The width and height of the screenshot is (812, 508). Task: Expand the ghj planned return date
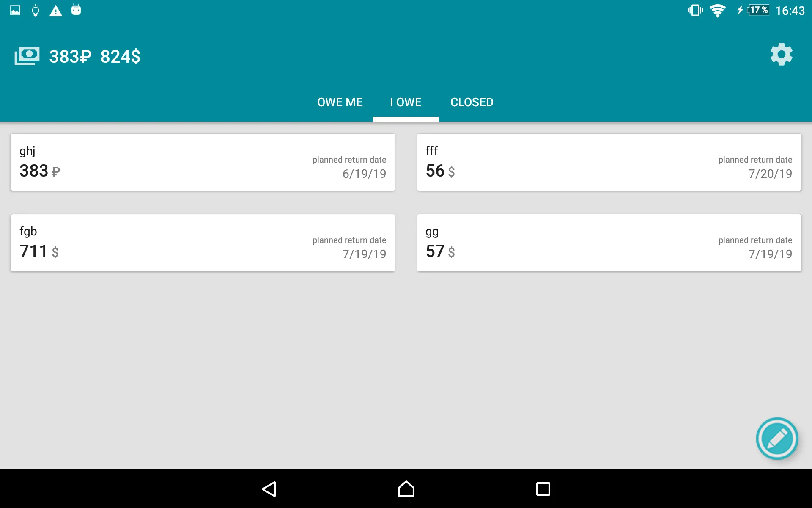(364, 174)
